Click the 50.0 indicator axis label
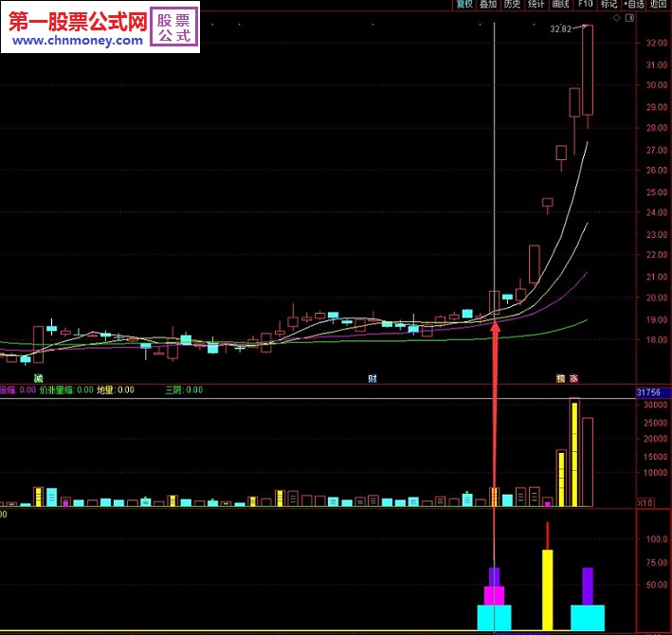This screenshot has width=672, height=635. pos(659,585)
